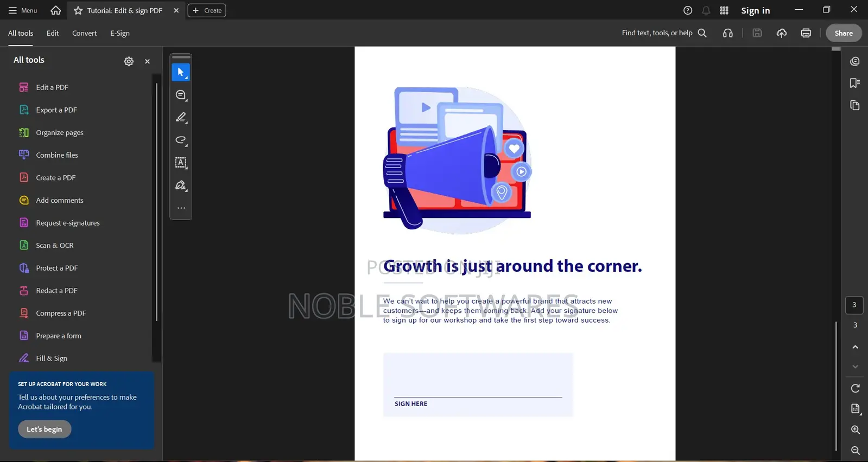Click the SIGN HERE signature field

(x=478, y=385)
